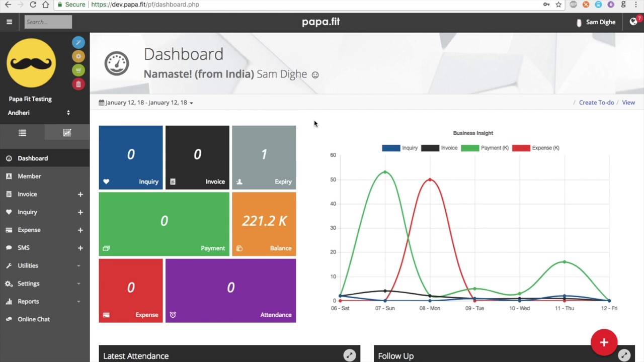This screenshot has height=362, width=644.
Task: Click the orange Balance tile
Action: (264, 224)
